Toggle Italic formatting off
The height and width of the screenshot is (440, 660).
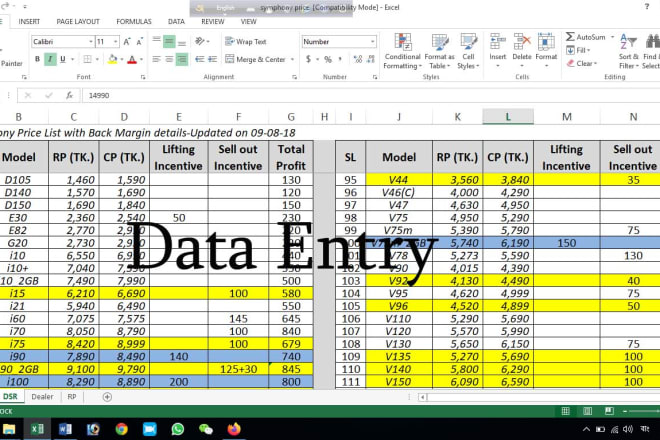pos(50,59)
